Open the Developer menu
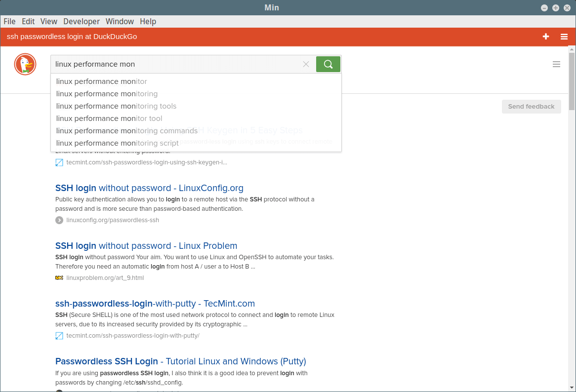Screen dimensions: 576x392 click(x=82, y=21)
